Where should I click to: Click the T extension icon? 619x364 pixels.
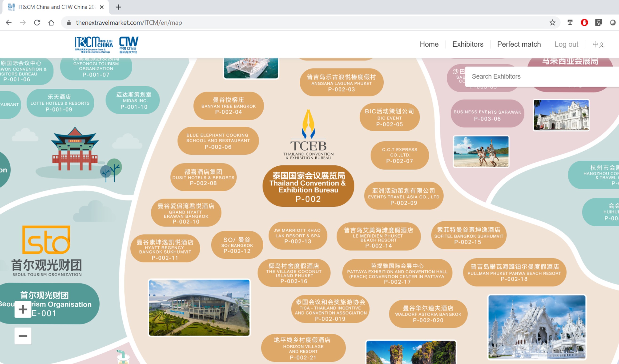pyautogui.click(x=570, y=23)
